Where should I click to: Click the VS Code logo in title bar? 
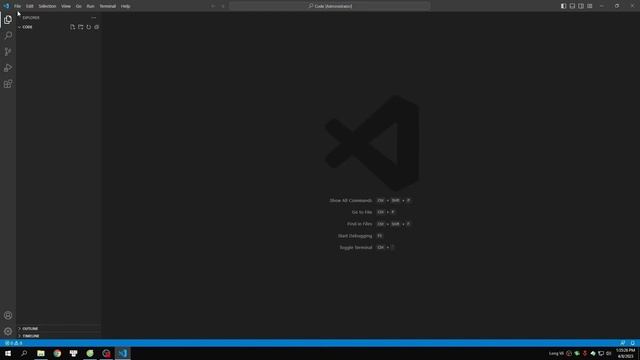[6, 6]
